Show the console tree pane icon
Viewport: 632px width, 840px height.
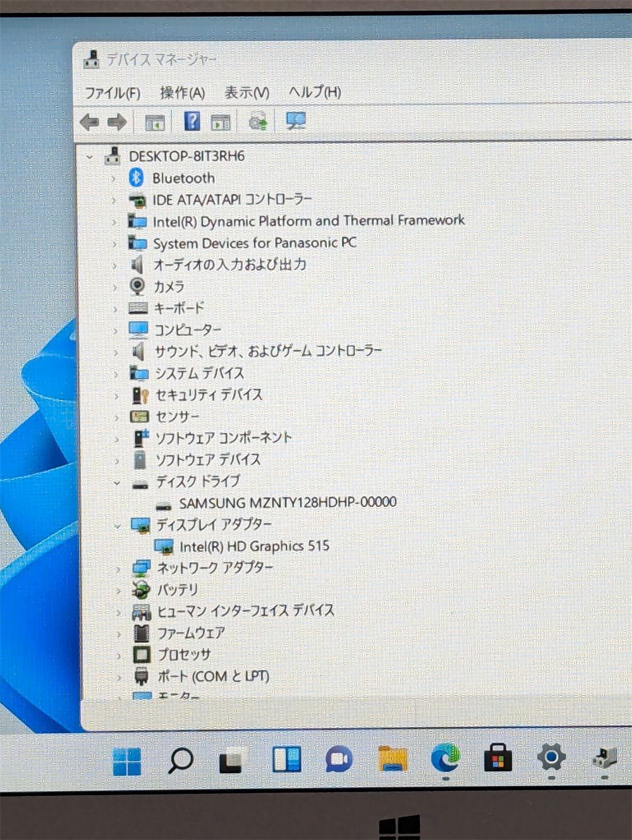(x=155, y=122)
